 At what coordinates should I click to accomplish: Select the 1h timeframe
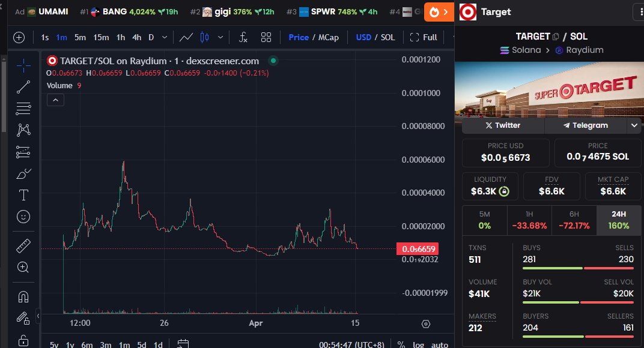[x=121, y=37]
